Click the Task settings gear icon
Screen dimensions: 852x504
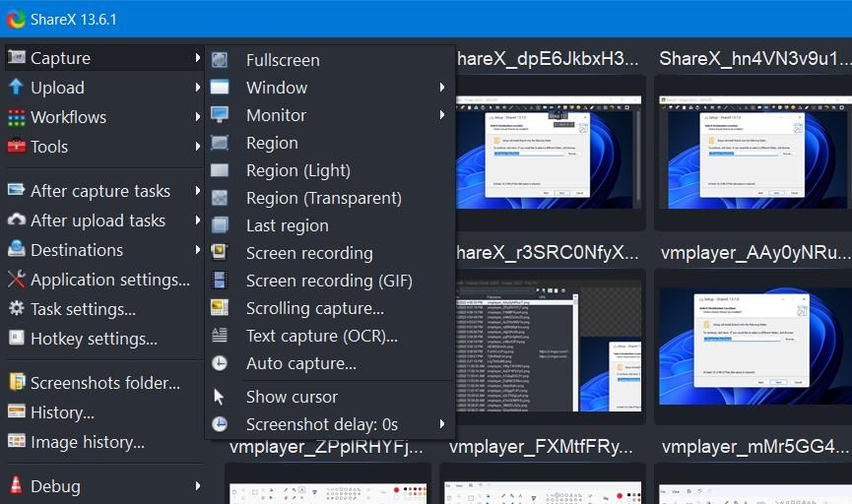[17, 308]
